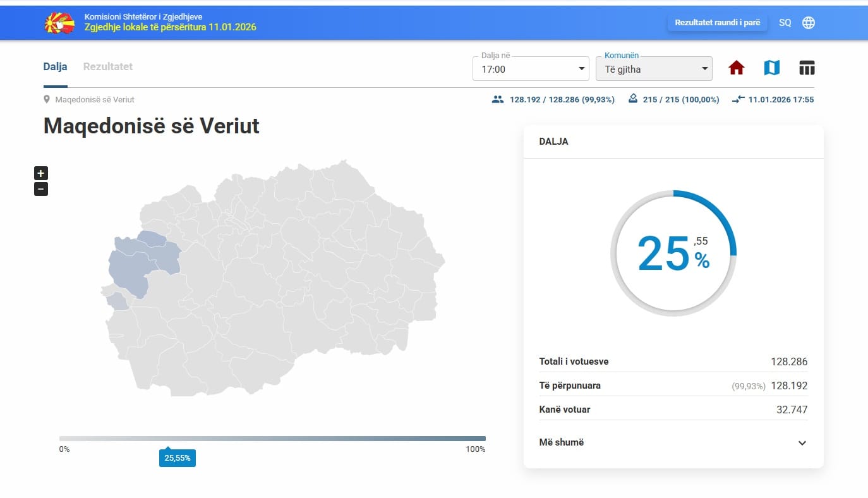Click the 25,55% marker on gradient scale
The height and width of the screenshot is (498, 868).
[x=177, y=458]
